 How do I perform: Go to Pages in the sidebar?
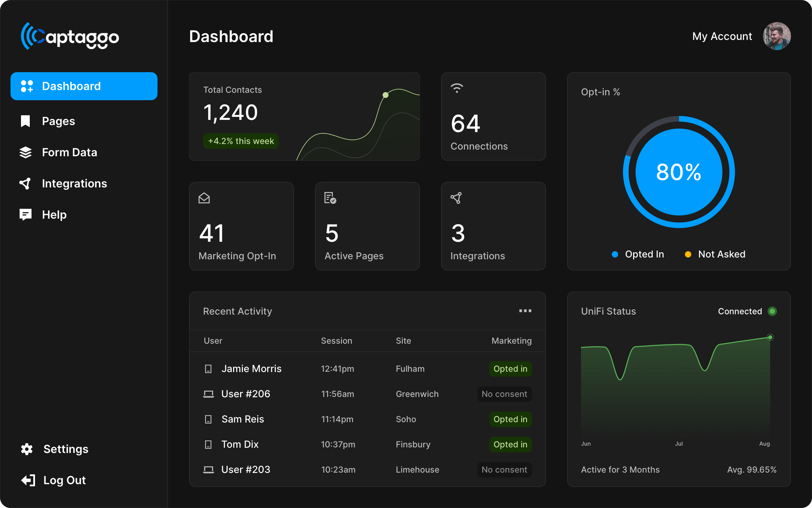pyautogui.click(x=58, y=121)
